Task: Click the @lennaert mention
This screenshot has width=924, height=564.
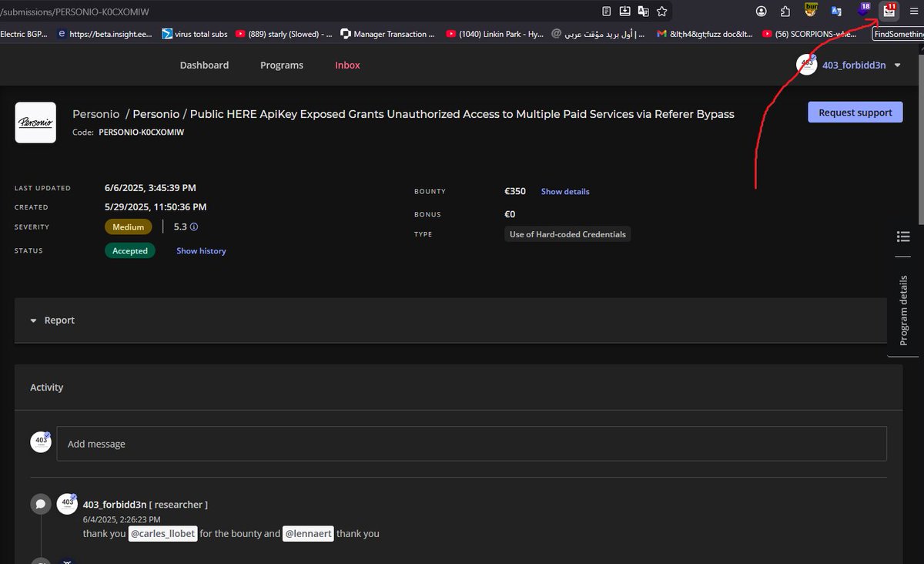Action: click(308, 534)
